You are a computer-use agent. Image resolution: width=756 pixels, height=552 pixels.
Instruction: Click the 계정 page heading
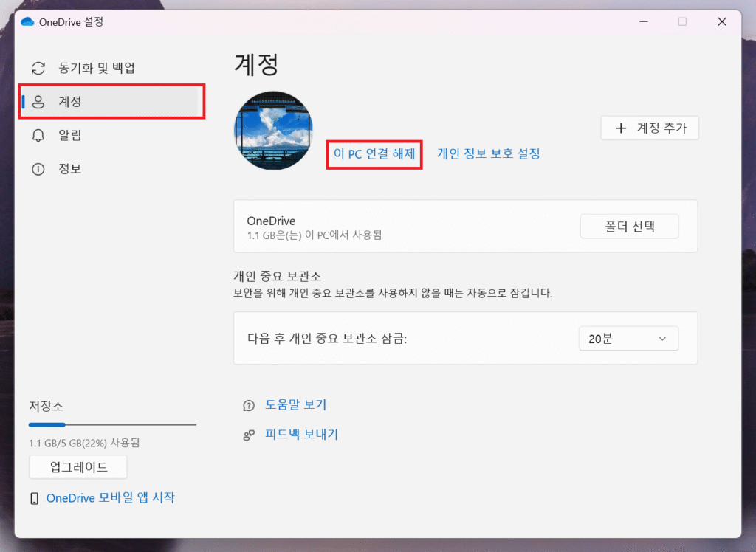(256, 65)
